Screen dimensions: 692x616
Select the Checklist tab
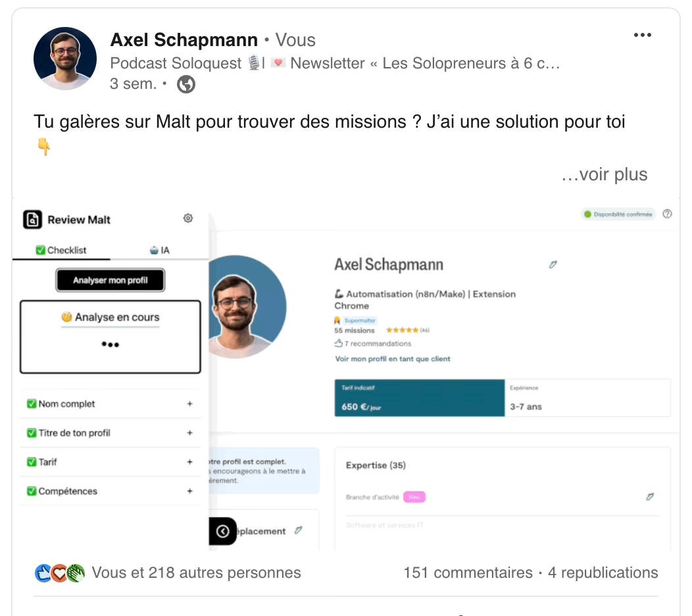coord(61,250)
